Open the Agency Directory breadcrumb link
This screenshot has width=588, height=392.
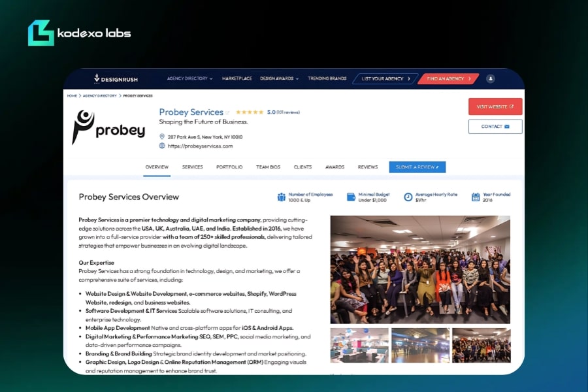coord(100,96)
